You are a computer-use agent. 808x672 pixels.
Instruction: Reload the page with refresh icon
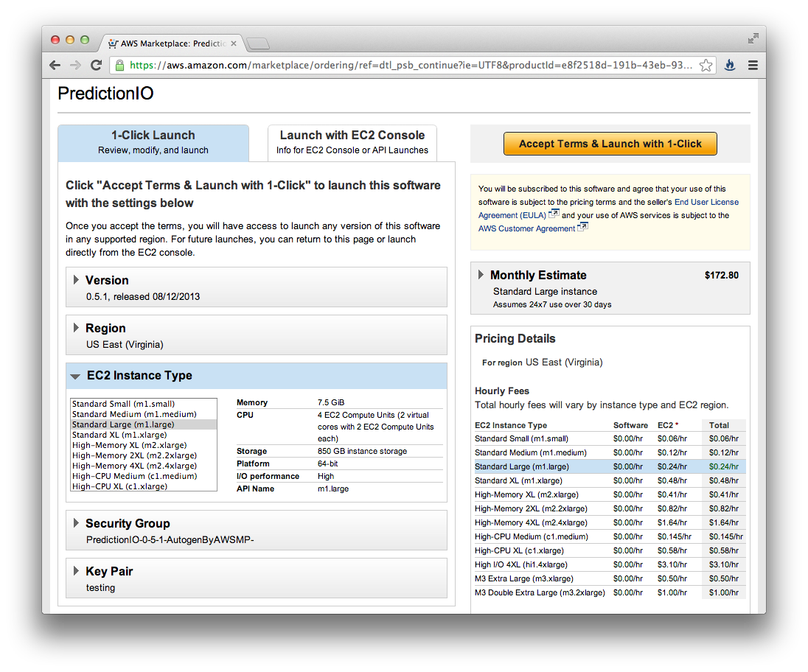coord(96,65)
